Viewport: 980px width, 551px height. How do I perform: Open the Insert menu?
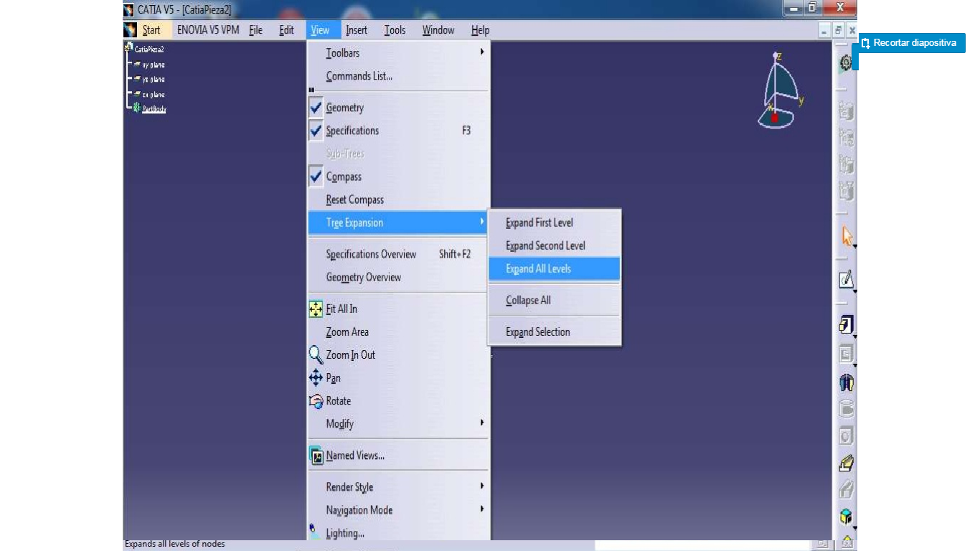click(x=357, y=30)
